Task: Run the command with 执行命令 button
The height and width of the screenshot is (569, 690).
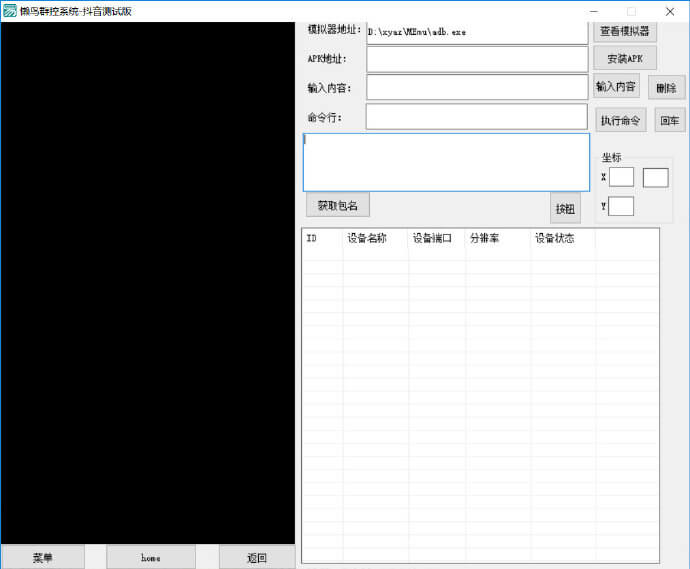Action: 620,120
